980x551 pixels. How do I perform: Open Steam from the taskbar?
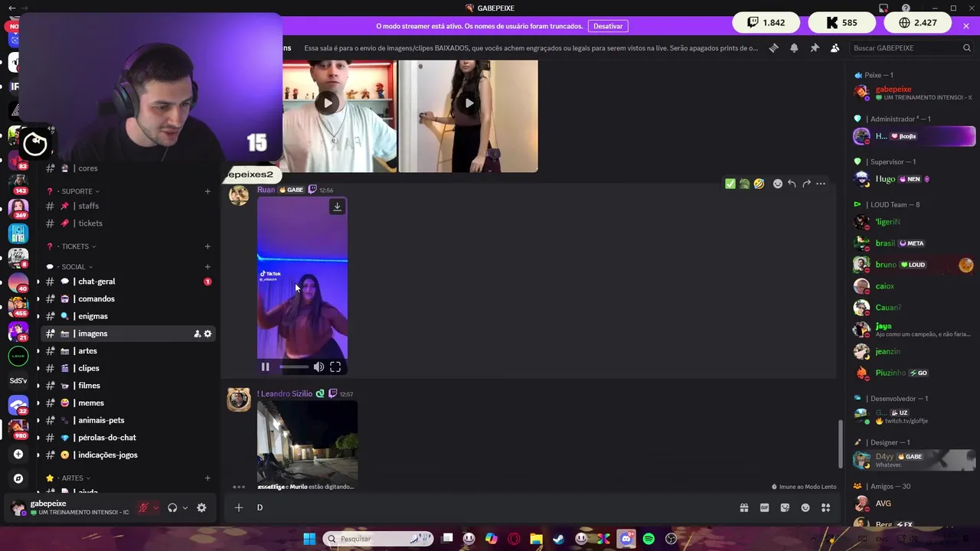(559, 539)
